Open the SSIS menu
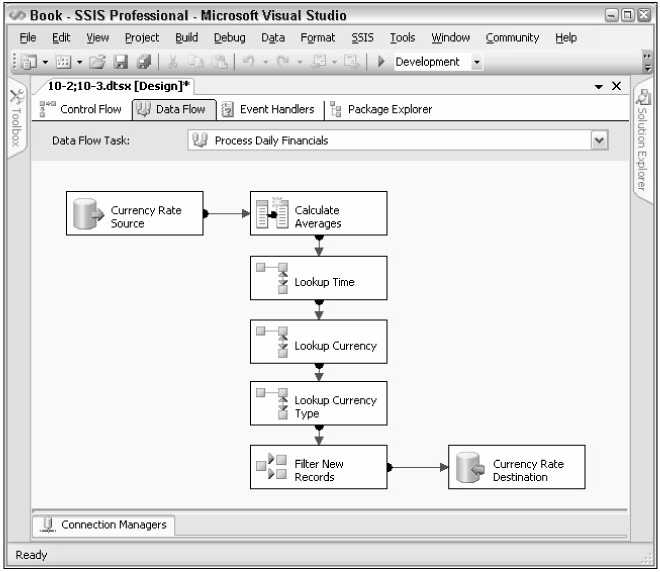This screenshot has height=572, width=660. coord(362,38)
